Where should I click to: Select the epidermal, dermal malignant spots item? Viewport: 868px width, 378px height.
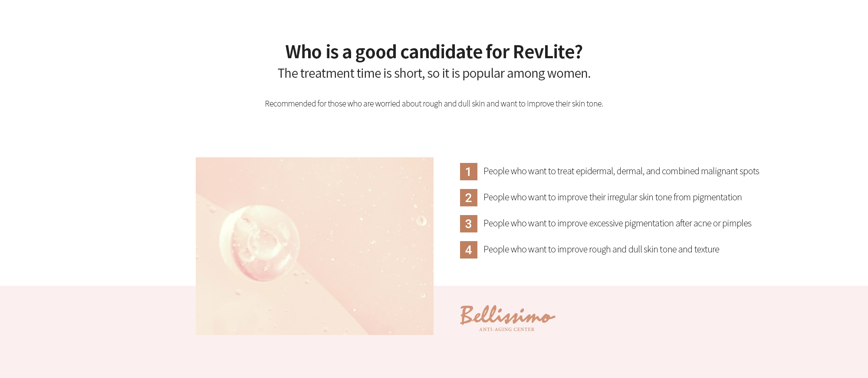point(621,171)
